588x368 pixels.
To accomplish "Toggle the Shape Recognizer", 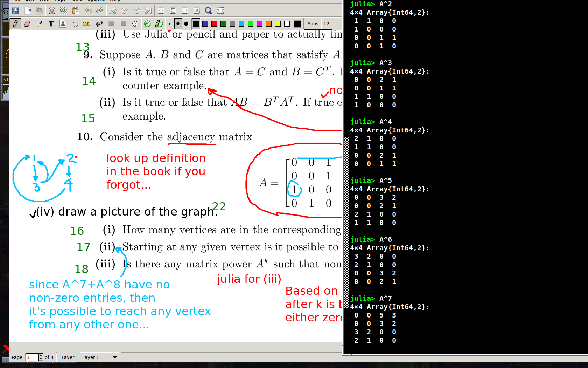I will (x=75, y=24).
